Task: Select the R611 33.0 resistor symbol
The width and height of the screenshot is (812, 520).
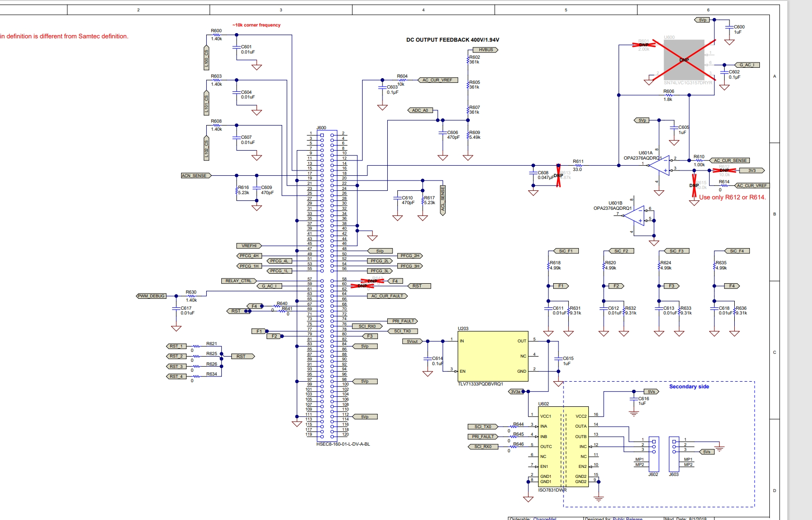Action: click(x=578, y=165)
